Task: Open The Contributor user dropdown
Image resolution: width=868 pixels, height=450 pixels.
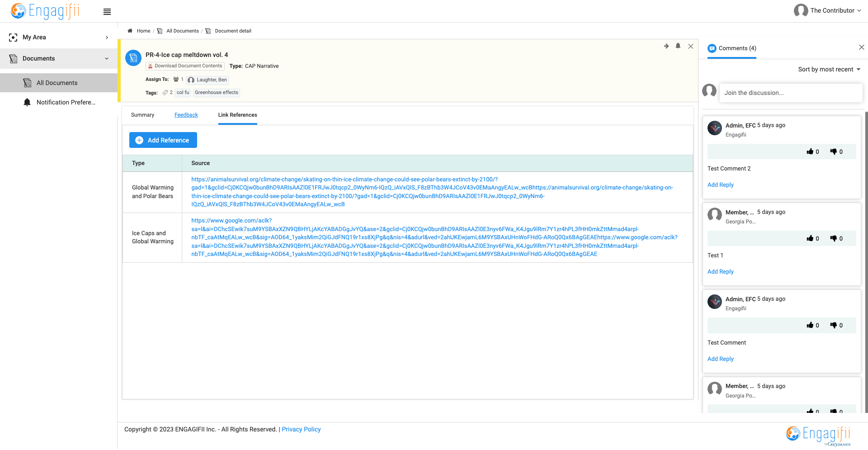Action: pyautogui.click(x=827, y=10)
